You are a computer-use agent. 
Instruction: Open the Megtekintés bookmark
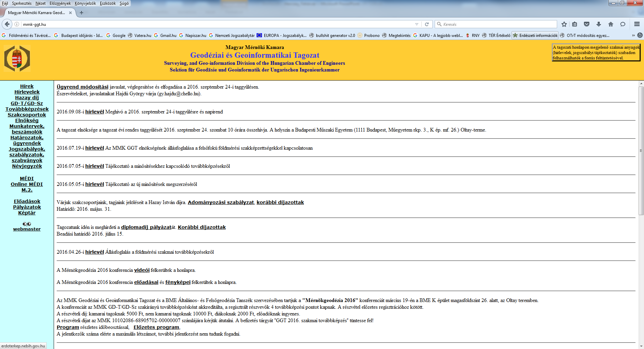pos(396,35)
